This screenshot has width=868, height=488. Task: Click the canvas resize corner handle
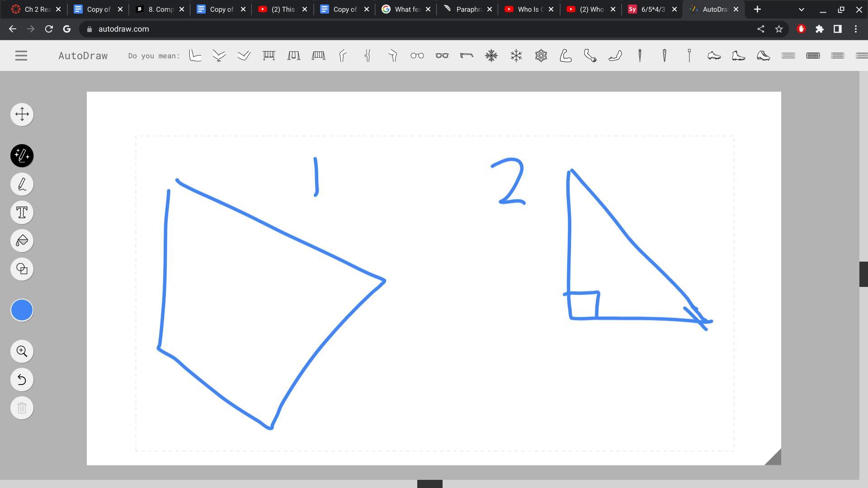coord(774,458)
